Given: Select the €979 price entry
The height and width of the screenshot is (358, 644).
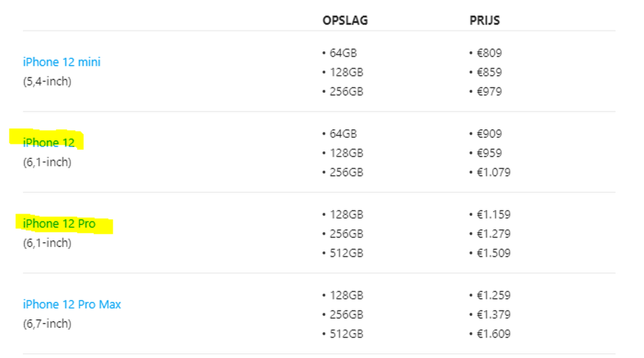Looking at the screenshot, I should [x=489, y=91].
